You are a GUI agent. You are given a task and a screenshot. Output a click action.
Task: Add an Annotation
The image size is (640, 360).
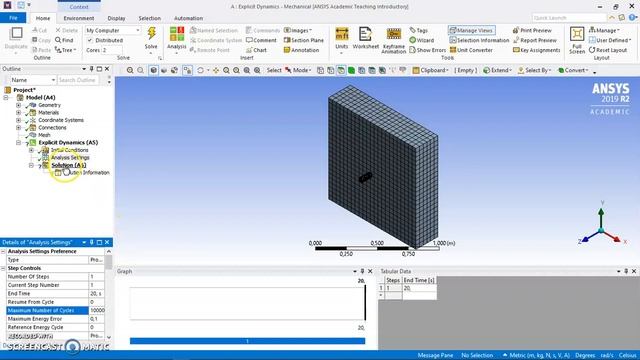(301, 50)
